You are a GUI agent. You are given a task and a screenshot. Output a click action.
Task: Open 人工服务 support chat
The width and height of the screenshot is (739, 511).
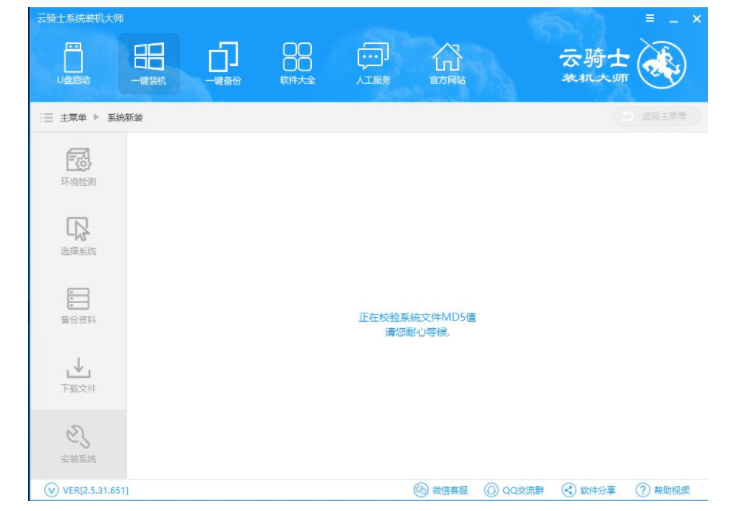pos(372,63)
